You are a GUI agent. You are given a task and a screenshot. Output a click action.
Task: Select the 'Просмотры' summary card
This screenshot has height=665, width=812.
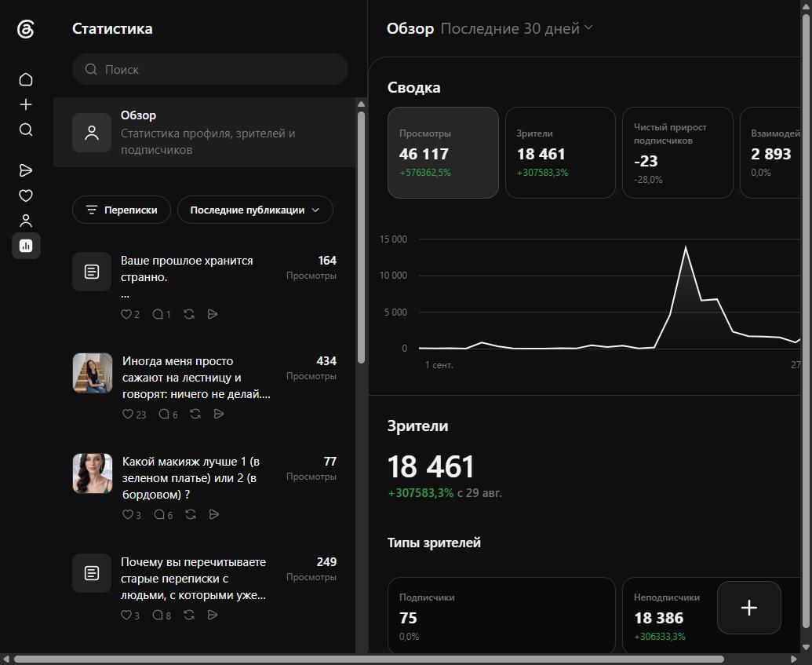[442, 152]
